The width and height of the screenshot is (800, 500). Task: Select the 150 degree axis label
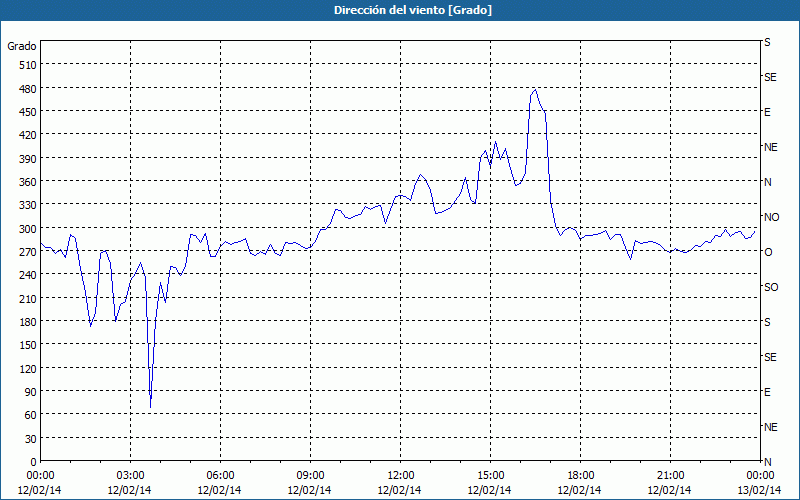pos(28,345)
